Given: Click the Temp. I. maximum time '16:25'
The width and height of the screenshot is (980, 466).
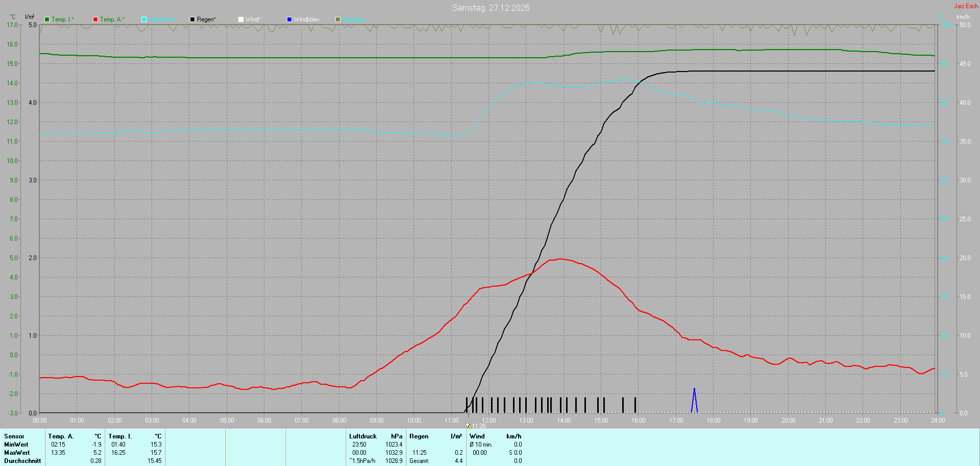Looking at the screenshot, I should [118, 453].
